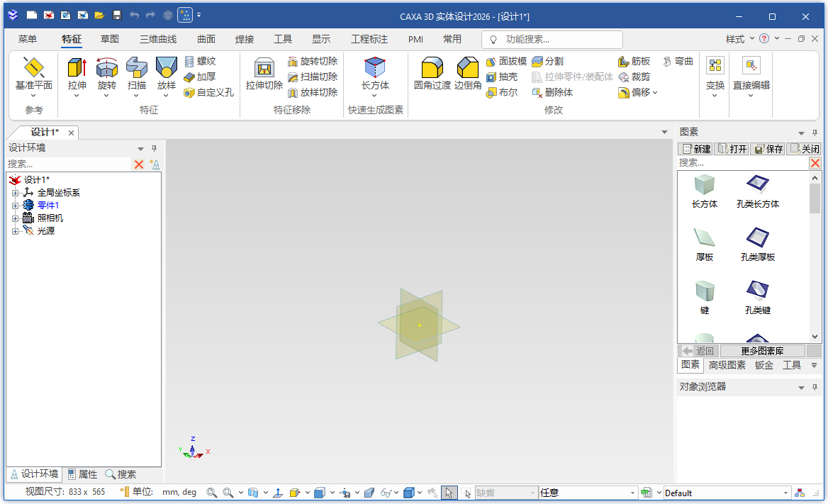Select the 基准平面 reference plane tool

click(x=34, y=77)
